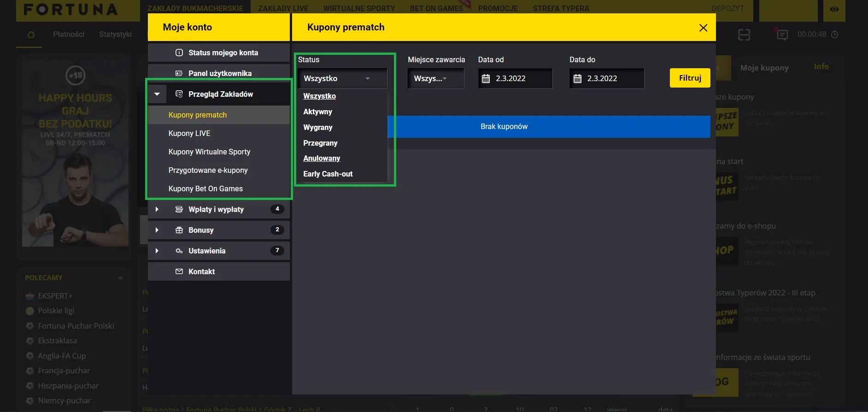Click the Ustawienia gears icon

[179, 251]
